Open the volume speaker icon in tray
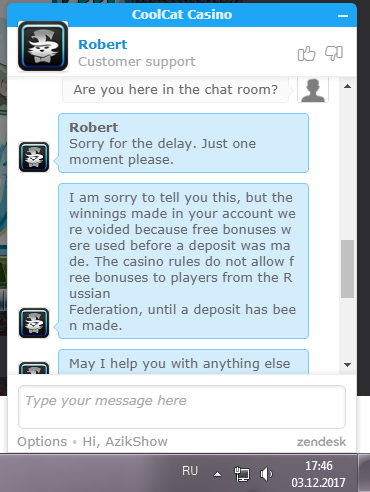 click(266, 474)
